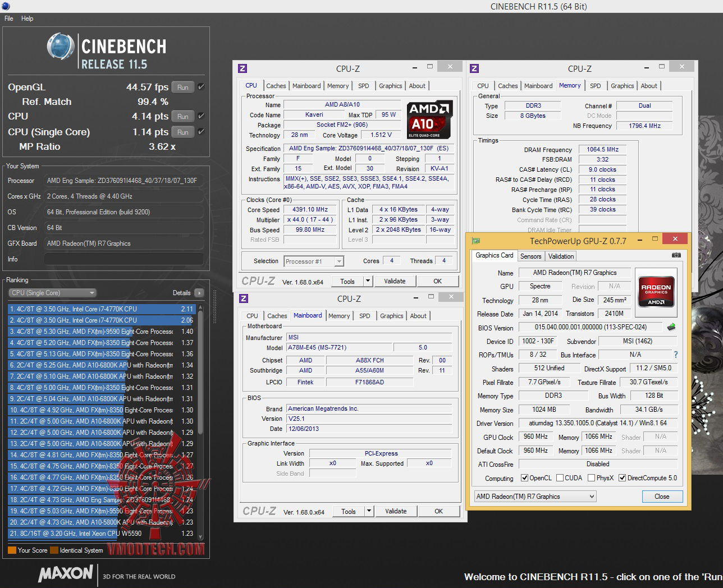Click the Close button in GPU-Z
723x588 pixels.
point(662,497)
